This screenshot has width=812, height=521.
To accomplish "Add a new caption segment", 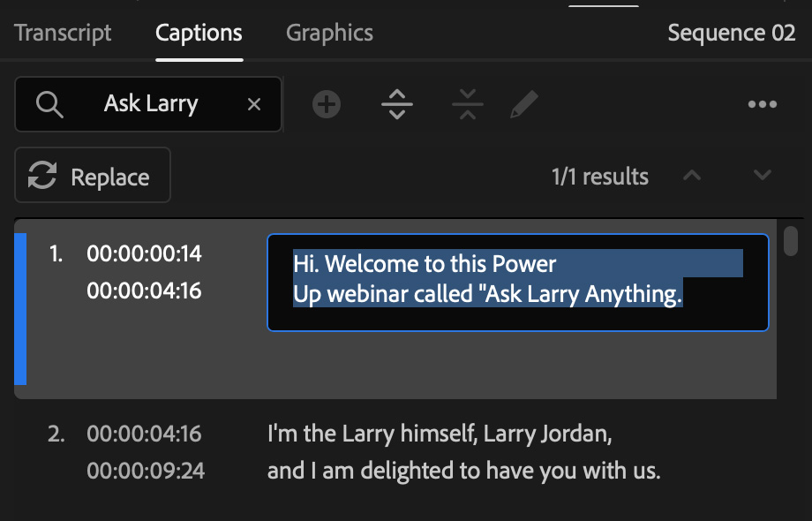I will point(327,105).
